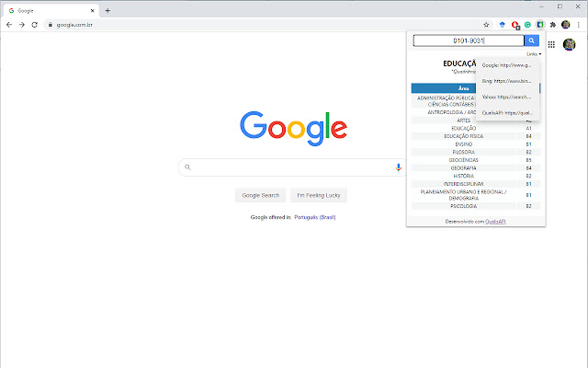Click the Google Search button

[261, 195]
